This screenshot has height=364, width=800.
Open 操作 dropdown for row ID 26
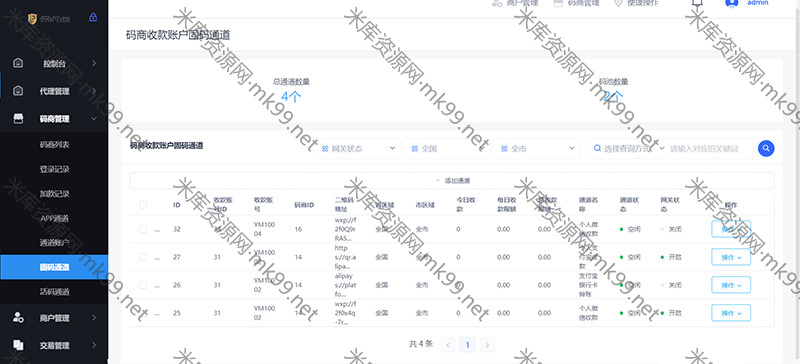click(x=731, y=285)
